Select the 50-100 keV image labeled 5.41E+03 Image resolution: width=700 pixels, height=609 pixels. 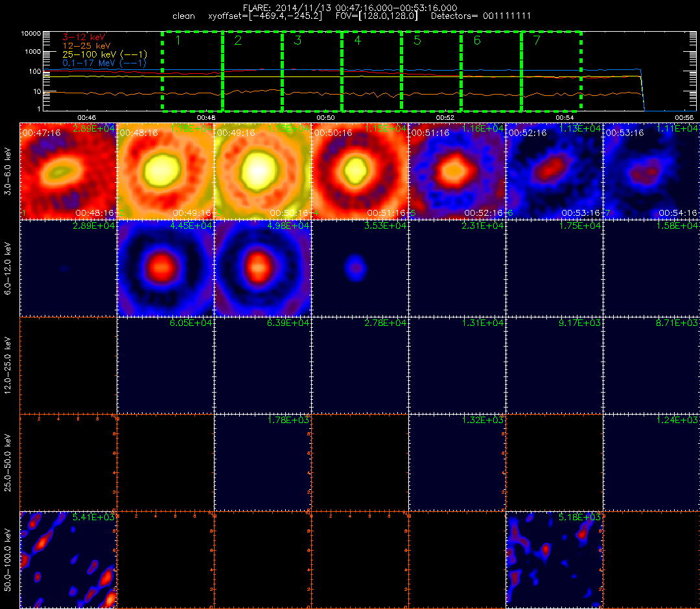point(68,560)
